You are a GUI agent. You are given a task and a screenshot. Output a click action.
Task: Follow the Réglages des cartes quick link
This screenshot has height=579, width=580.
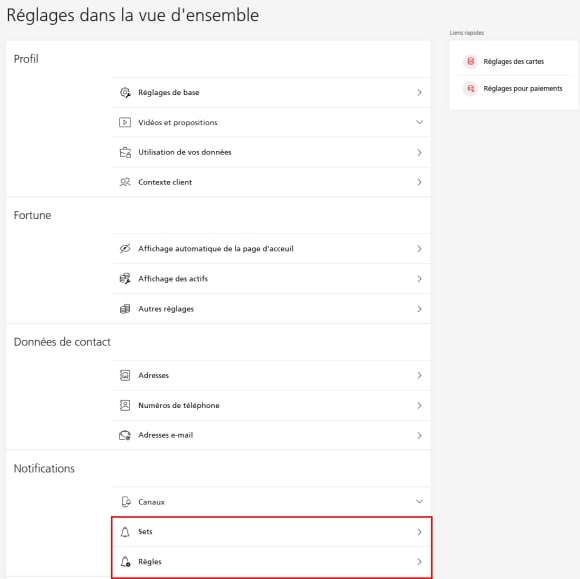pos(513,61)
